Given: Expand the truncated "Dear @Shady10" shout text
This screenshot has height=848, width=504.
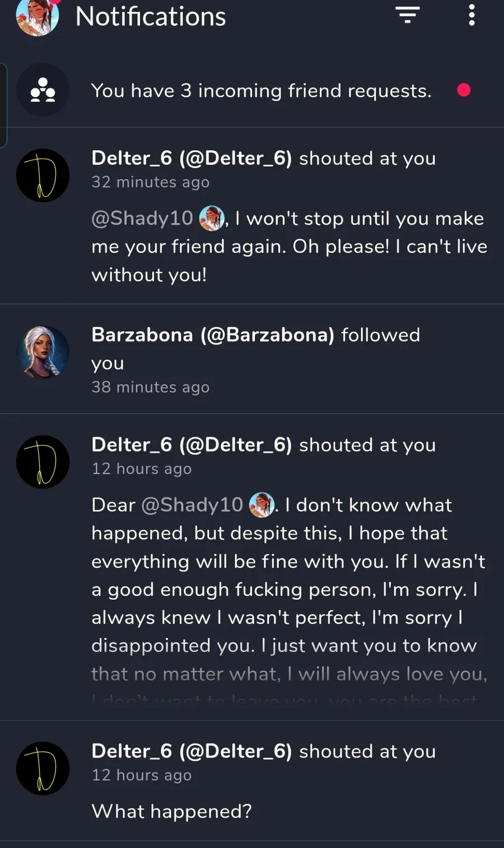Looking at the screenshot, I should pyautogui.click(x=289, y=688).
